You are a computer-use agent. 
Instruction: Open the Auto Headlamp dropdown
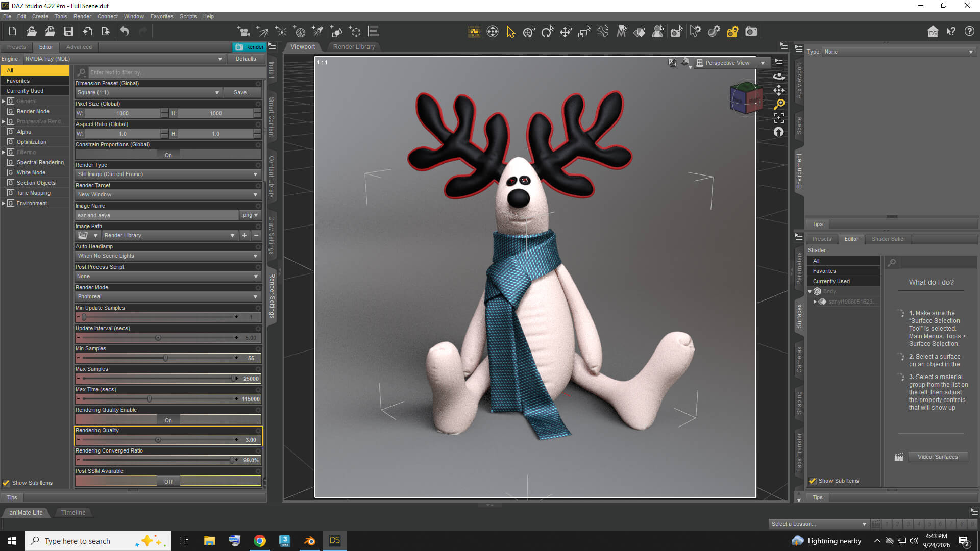click(168, 256)
